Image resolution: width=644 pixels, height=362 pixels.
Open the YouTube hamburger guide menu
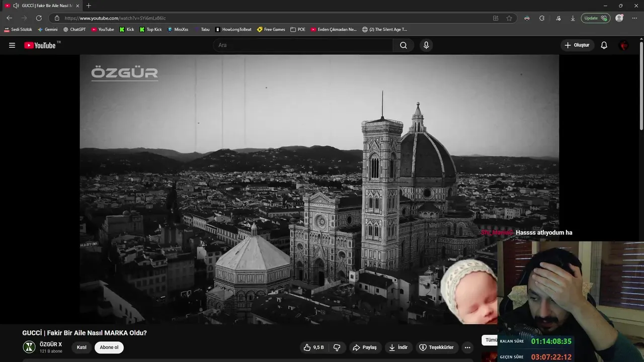click(x=12, y=45)
